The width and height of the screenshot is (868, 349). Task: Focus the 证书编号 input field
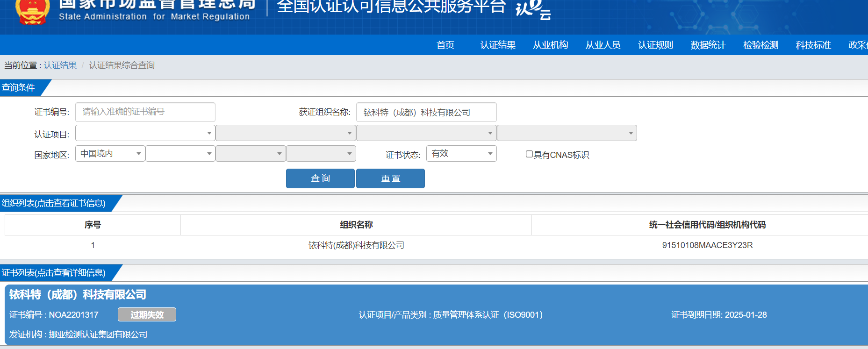[x=145, y=112]
